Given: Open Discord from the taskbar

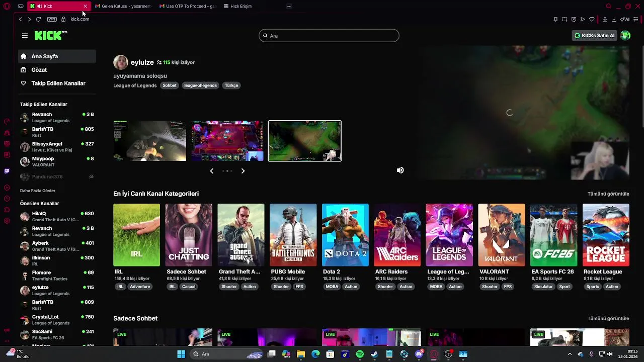Looking at the screenshot, I should tap(419, 354).
